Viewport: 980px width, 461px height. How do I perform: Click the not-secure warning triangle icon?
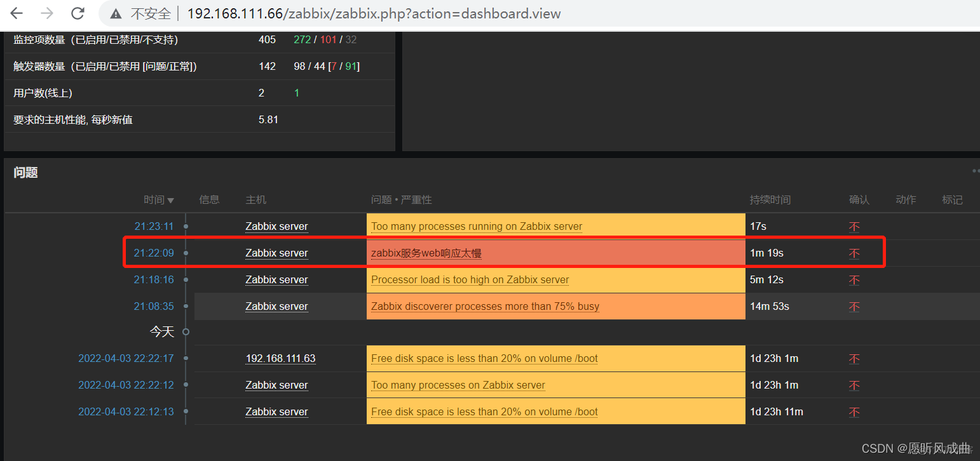click(116, 13)
